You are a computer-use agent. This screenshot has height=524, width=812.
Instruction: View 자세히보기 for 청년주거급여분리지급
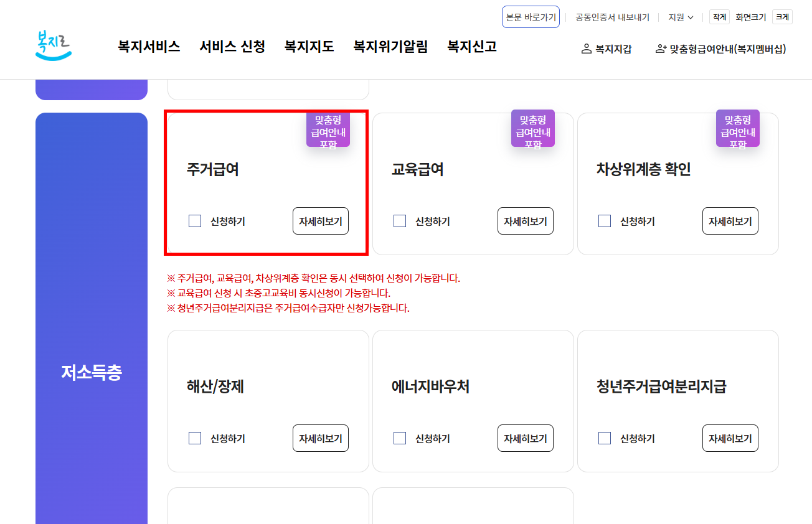tap(730, 438)
